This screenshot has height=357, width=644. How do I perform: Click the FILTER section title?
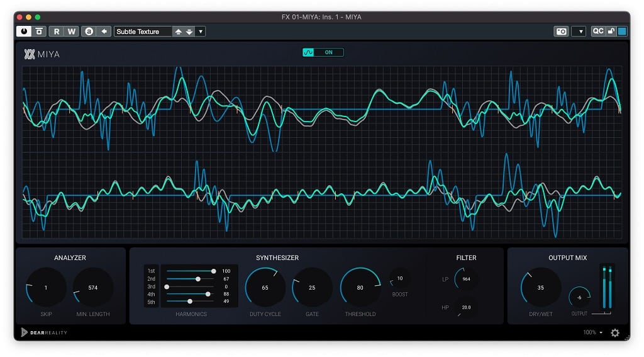(466, 258)
